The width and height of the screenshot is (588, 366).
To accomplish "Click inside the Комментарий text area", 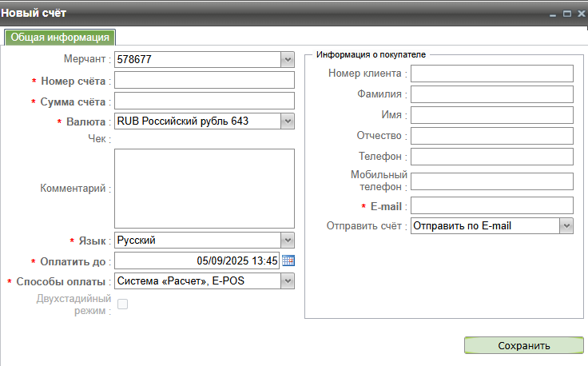I will (205, 189).
